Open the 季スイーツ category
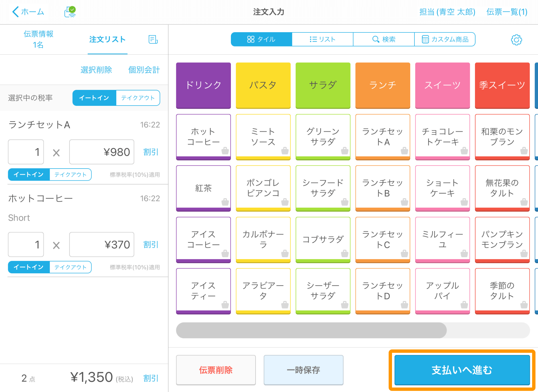Screen dimensions: 538x392 click(x=502, y=85)
